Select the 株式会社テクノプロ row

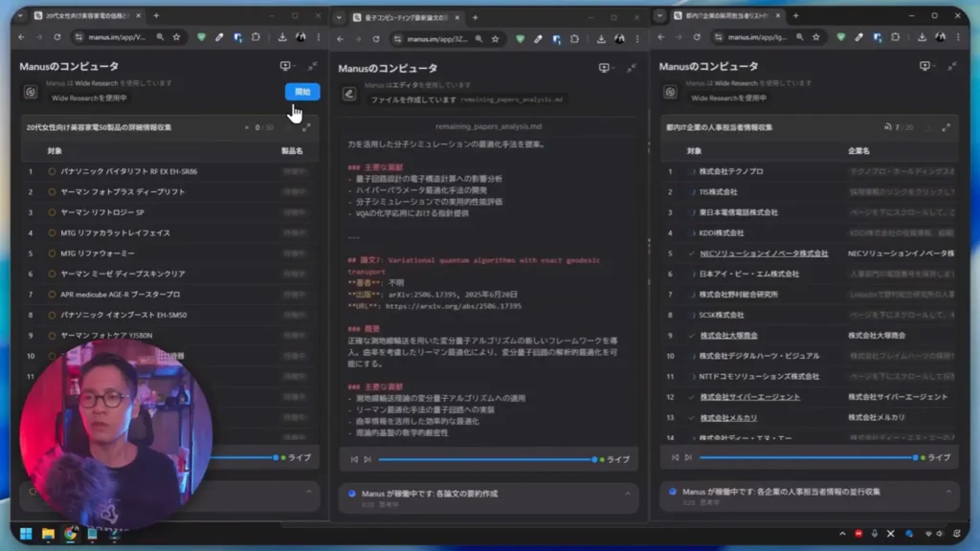click(810, 171)
